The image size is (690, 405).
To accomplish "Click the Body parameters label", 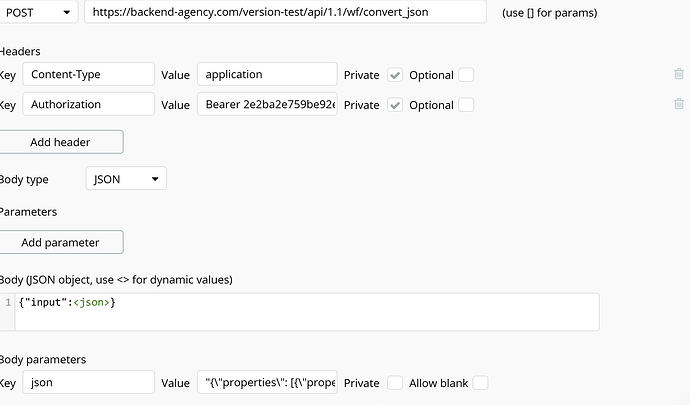I will click(x=42, y=360).
